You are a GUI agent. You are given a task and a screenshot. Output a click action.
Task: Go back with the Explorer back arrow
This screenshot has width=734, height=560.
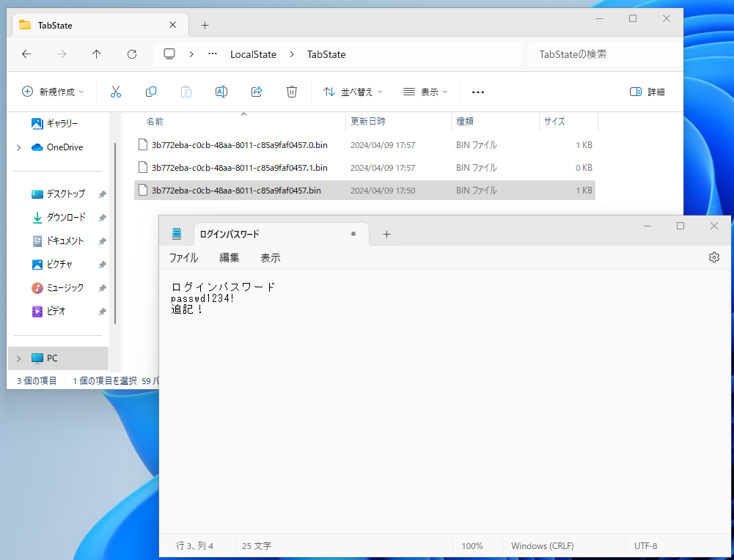coord(26,54)
